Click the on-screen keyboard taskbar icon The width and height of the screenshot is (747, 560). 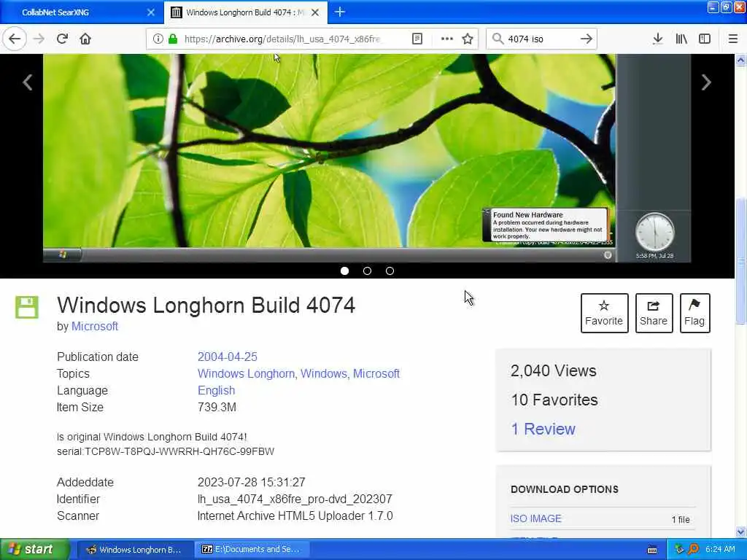pos(653,550)
